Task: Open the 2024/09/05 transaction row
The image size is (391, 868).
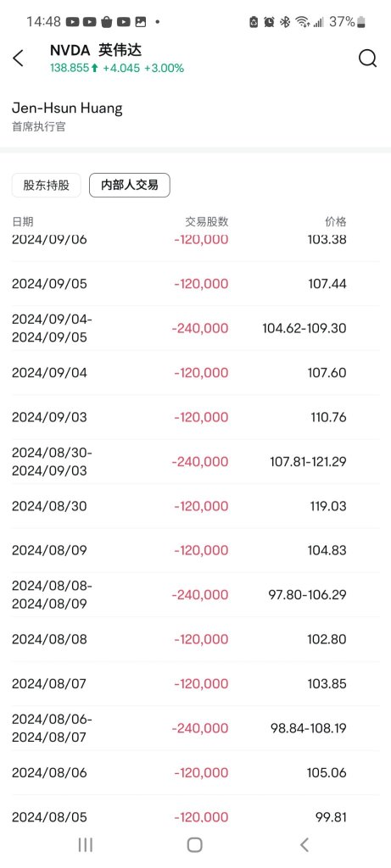Action: 195,284
